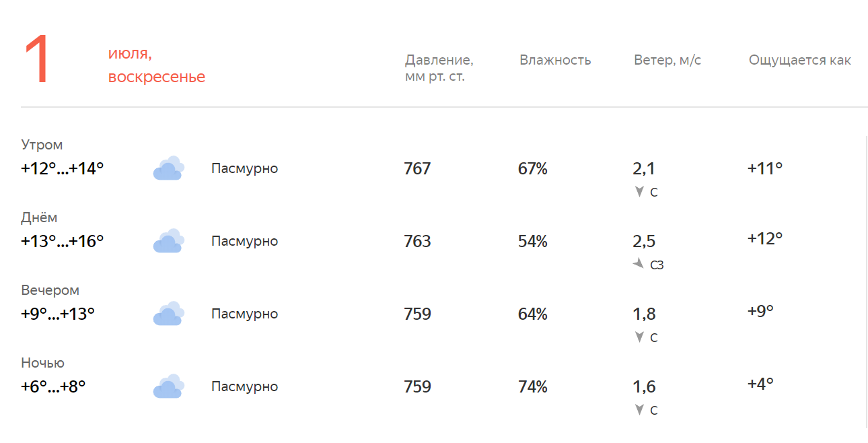The image size is (868, 443).
Task: Click the cloudy icon in the Утром row
Action: point(168,168)
